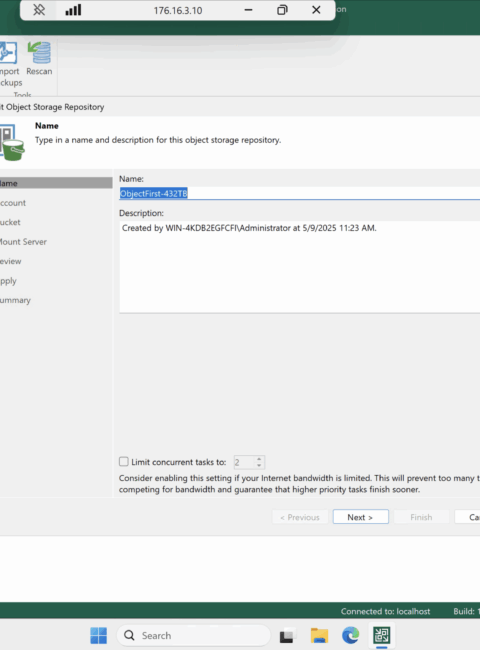Click the Next button
Viewport: 480px width, 650px height.
361,517
